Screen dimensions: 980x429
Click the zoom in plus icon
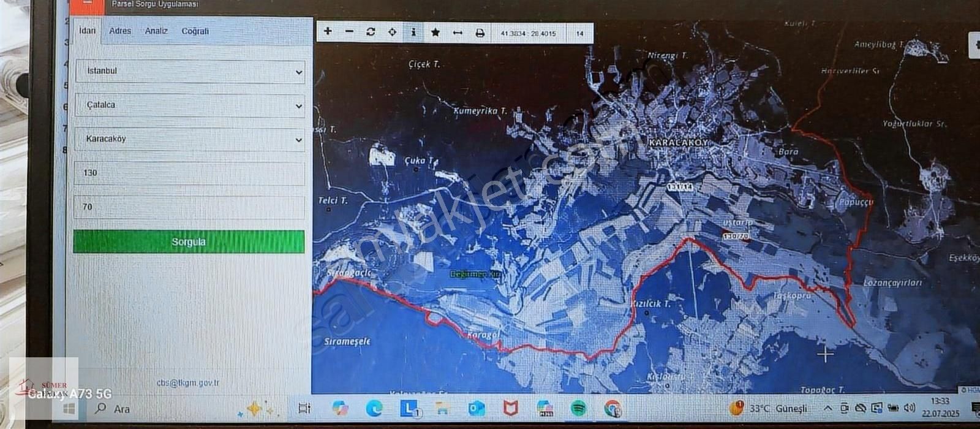tap(328, 32)
